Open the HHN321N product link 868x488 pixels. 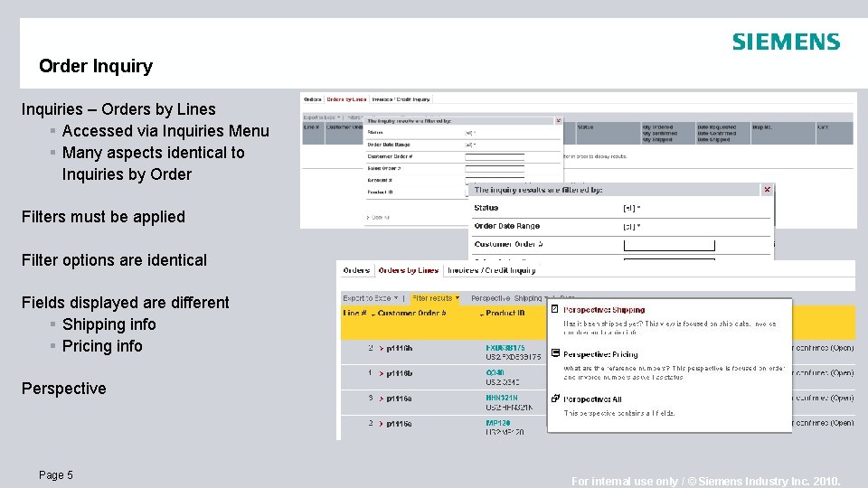tap(502, 398)
